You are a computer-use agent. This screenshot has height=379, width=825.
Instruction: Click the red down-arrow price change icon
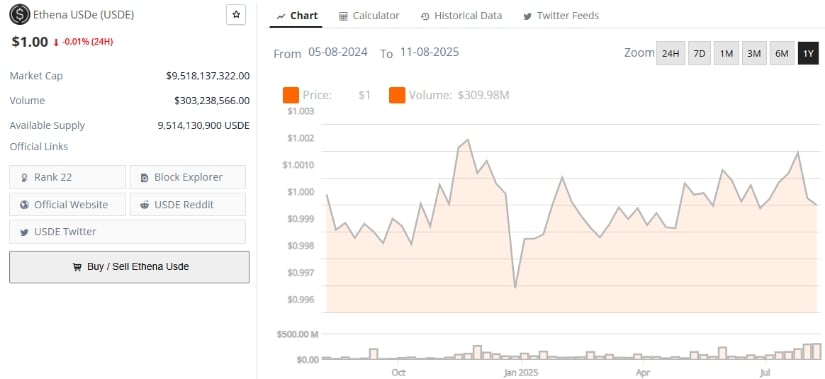click(x=56, y=43)
